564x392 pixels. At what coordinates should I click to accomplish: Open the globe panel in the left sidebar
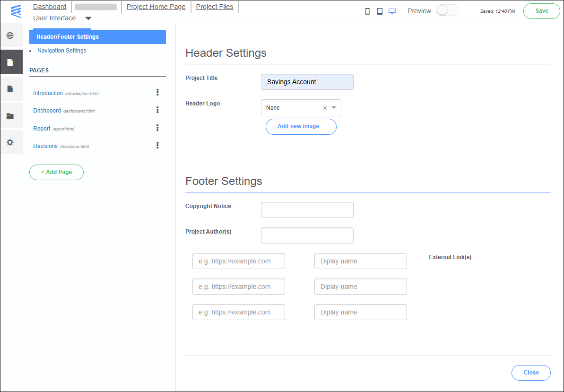pyautogui.click(x=10, y=35)
